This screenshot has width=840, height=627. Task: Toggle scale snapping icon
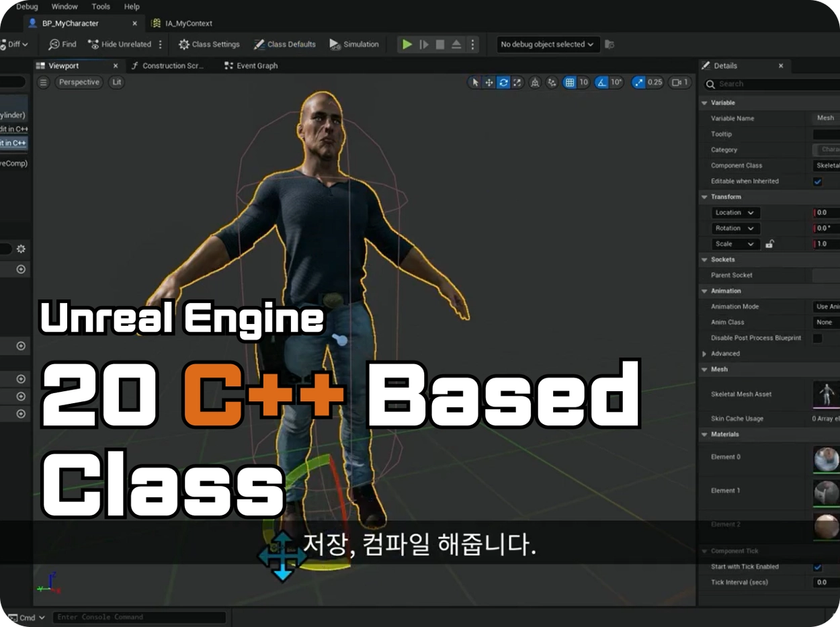coord(638,83)
